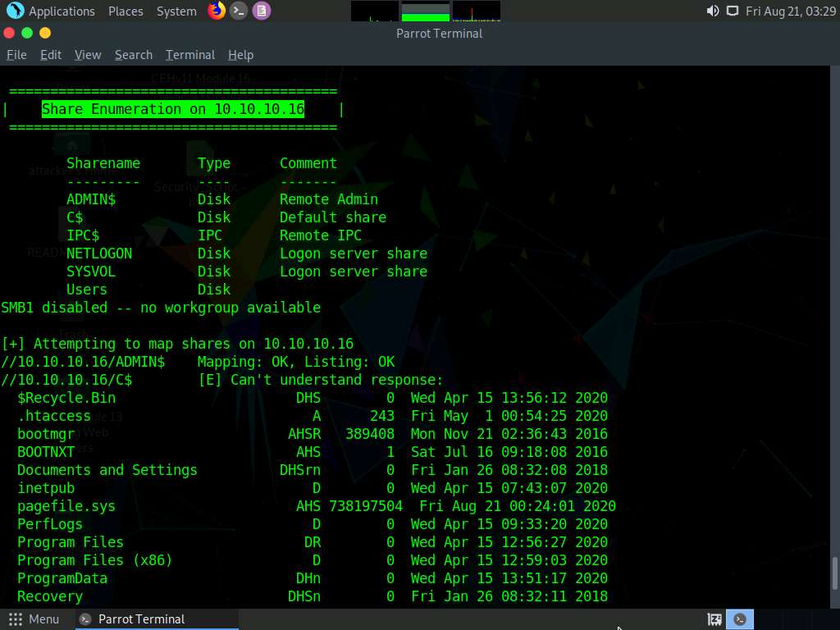Click the terminal vertical scrollbar thumb

click(834, 573)
